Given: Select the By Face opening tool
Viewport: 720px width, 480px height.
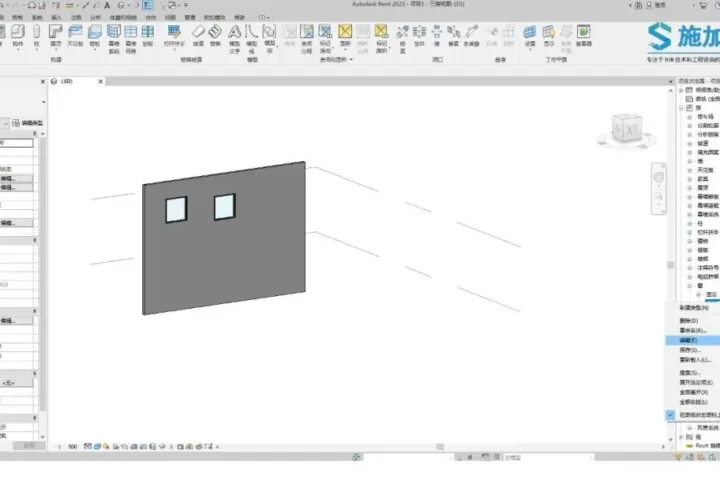Looking at the screenshot, I should click(402, 39).
